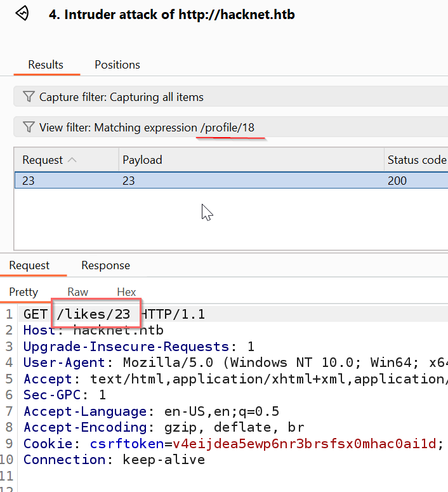Switch to Hex view of the request
This screenshot has width=448, height=492.
pos(126,292)
